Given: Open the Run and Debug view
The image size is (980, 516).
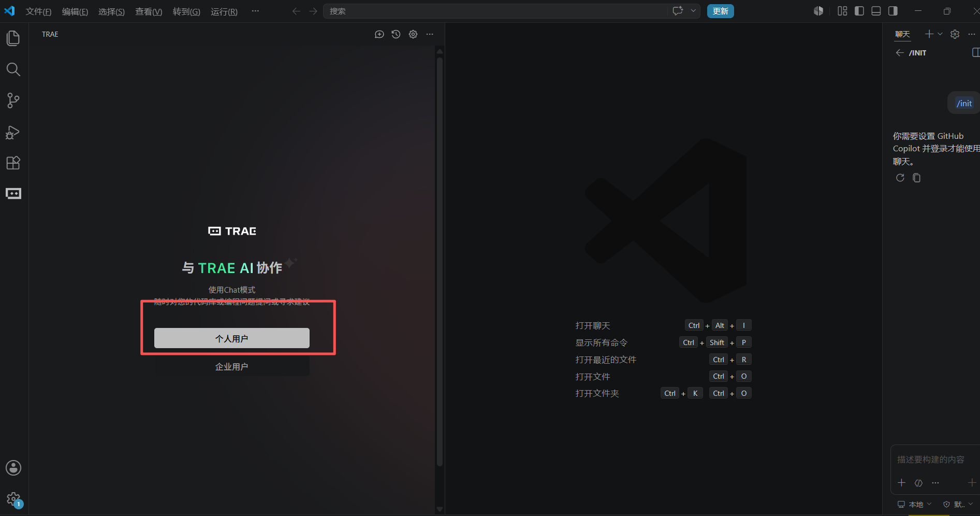Looking at the screenshot, I should (x=13, y=132).
